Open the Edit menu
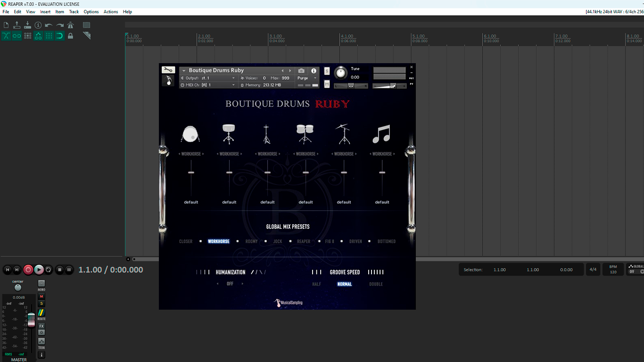 [x=17, y=12]
